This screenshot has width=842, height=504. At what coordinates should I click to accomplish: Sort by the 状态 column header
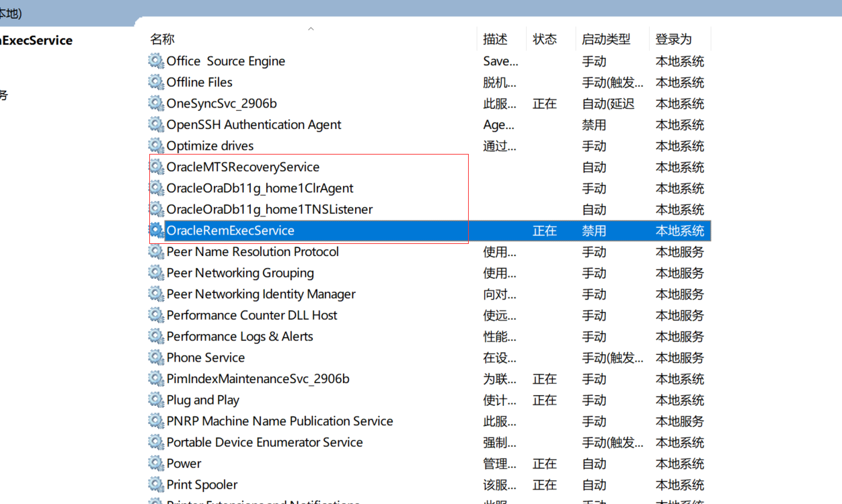(x=545, y=39)
